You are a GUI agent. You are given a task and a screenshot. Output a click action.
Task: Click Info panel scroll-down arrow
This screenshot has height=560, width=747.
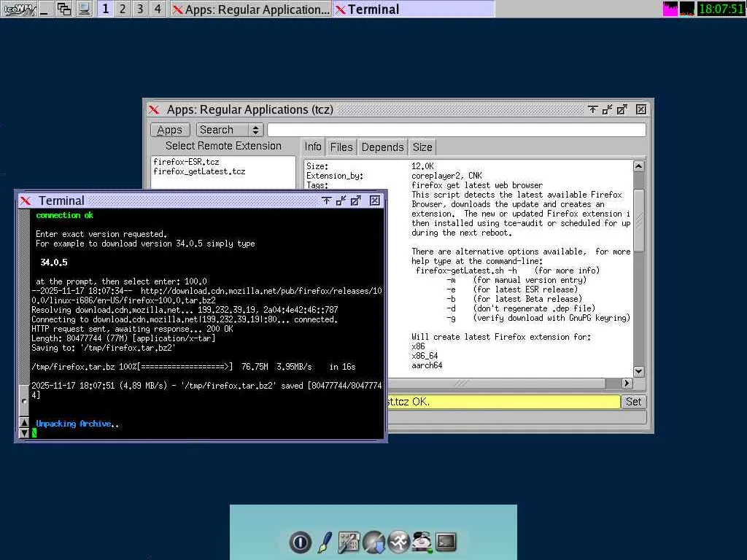pyautogui.click(x=639, y=371)
